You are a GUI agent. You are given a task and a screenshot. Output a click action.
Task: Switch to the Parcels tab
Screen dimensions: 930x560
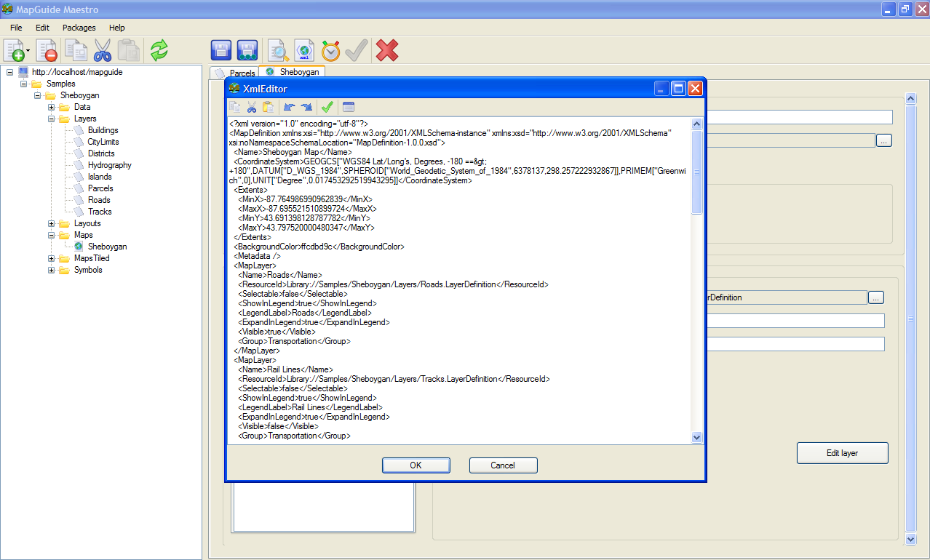click(235, 73)
